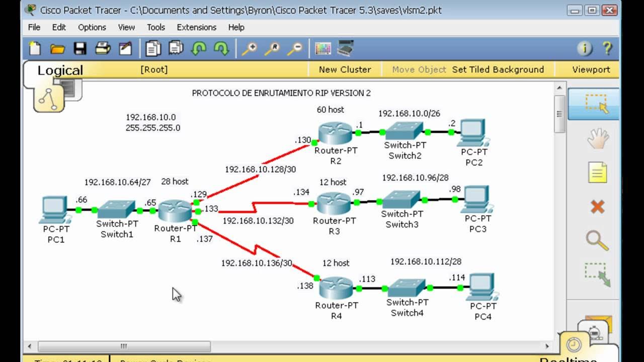Click the vertical scrollbar up arrow
Screen dimensions: 644x362
pyautogui.click(x=559, y=88)
